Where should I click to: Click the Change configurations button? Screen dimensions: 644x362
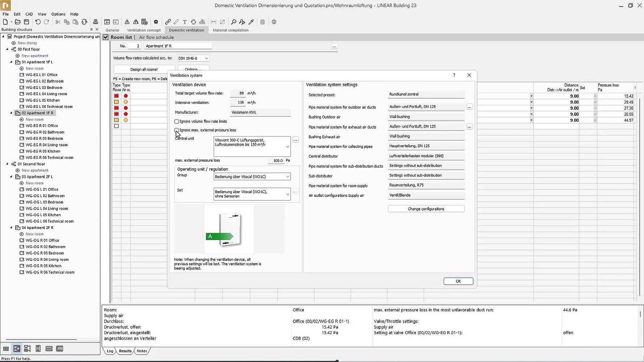(426, 209)
